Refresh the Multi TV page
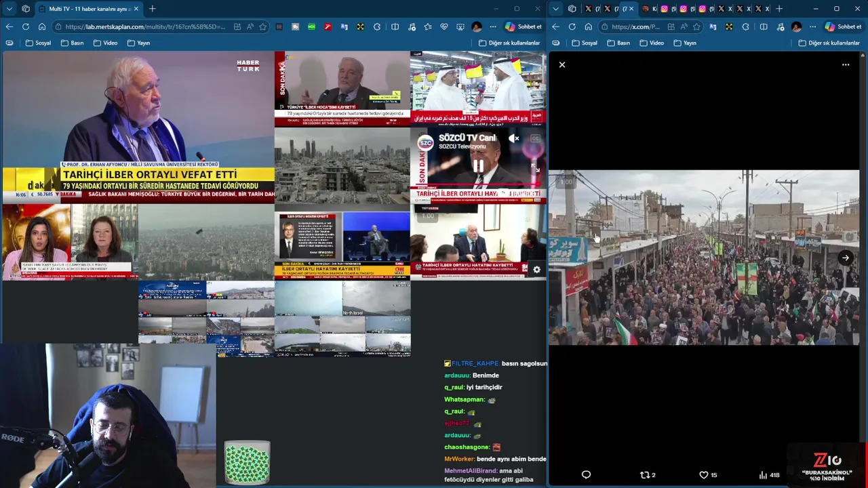The width and height of the screenshot is (868, 488). 25,26
